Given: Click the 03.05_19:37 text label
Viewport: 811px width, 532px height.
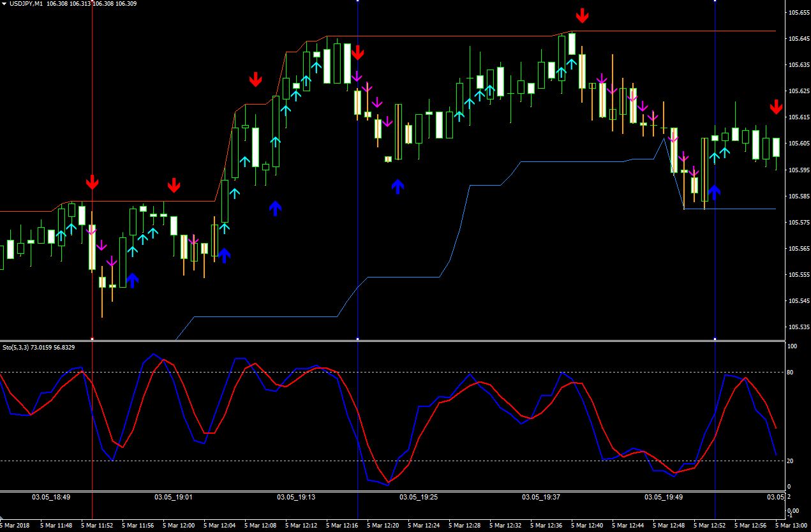Looking at the screenshot, I should pyautogui.click(x=541, y=496).
